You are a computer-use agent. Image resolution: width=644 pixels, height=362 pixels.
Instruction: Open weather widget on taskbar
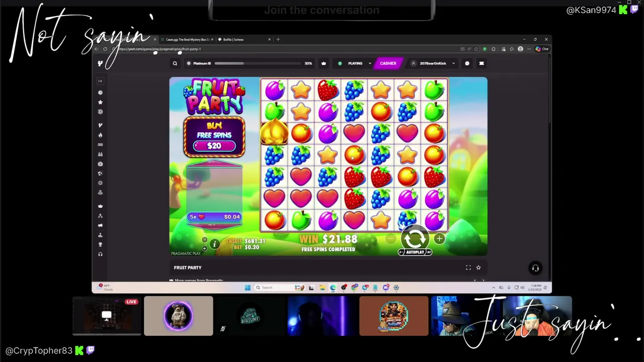(106, 287)
